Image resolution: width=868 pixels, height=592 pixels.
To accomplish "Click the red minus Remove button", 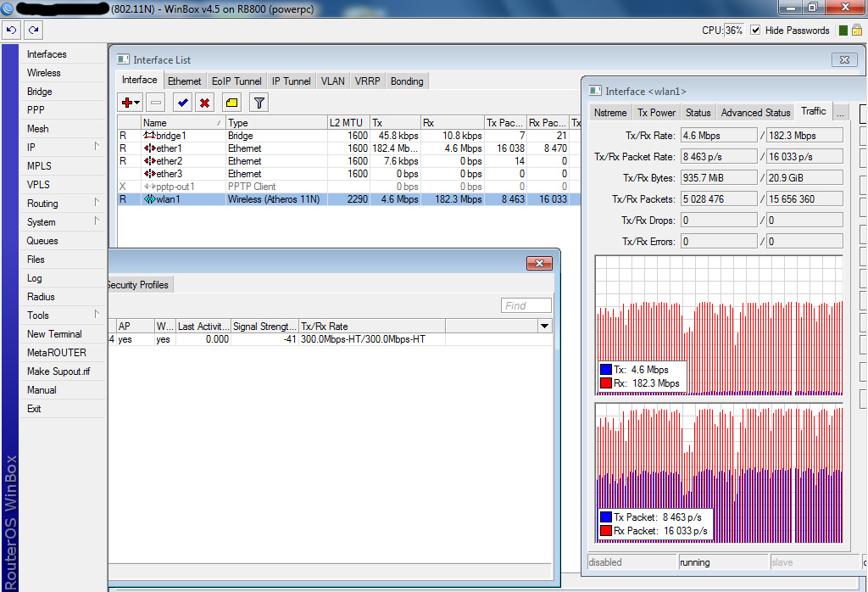I will 155,103.
